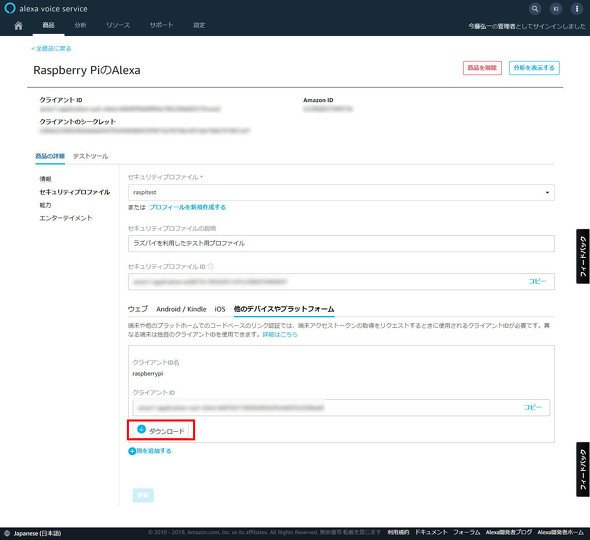590x540 pixels.
Task: Click the blue download arrow icon
Action: [x=141, y=429]
